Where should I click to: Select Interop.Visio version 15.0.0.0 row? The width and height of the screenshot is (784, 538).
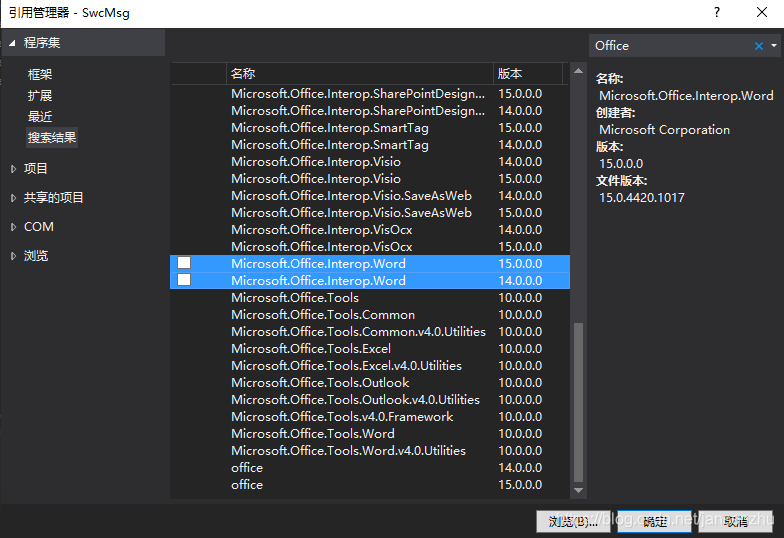[x=370, y=178]
